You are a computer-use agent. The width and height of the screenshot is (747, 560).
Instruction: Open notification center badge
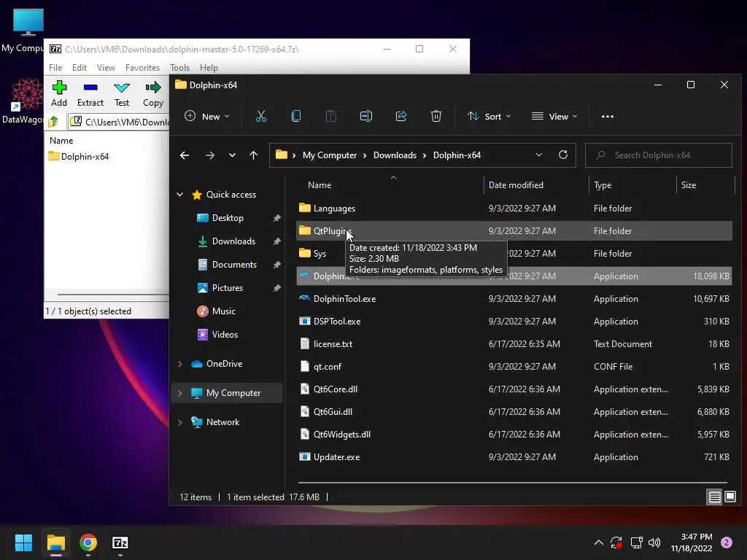[726, 542]
